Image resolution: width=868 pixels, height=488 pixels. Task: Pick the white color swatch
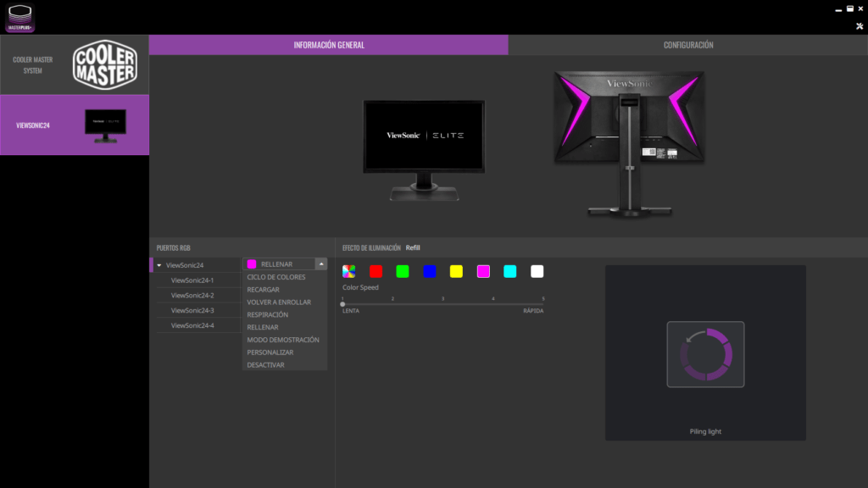[537, 271]
